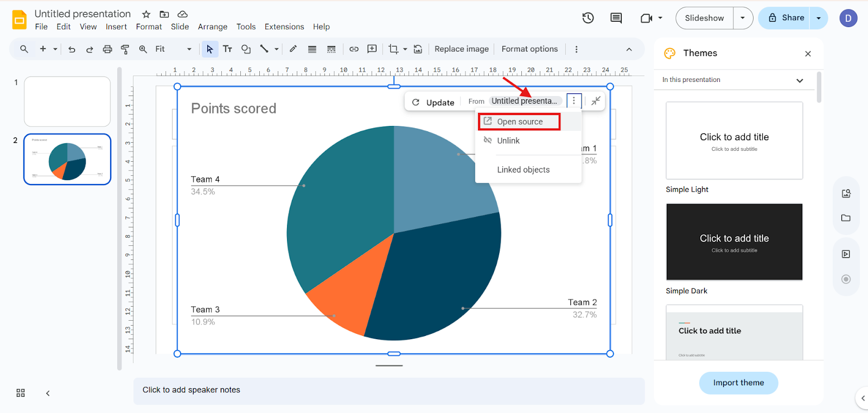
Task: Open the Insert menu
Action: [116, 27]
